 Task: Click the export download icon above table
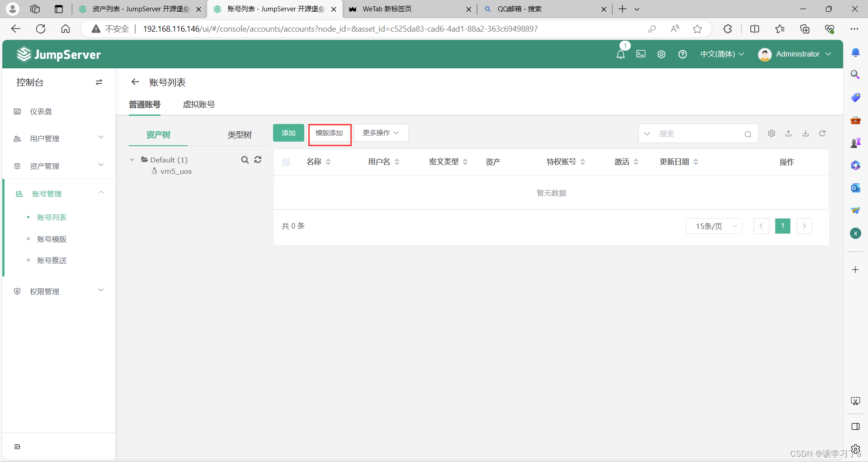pos(806,133)
